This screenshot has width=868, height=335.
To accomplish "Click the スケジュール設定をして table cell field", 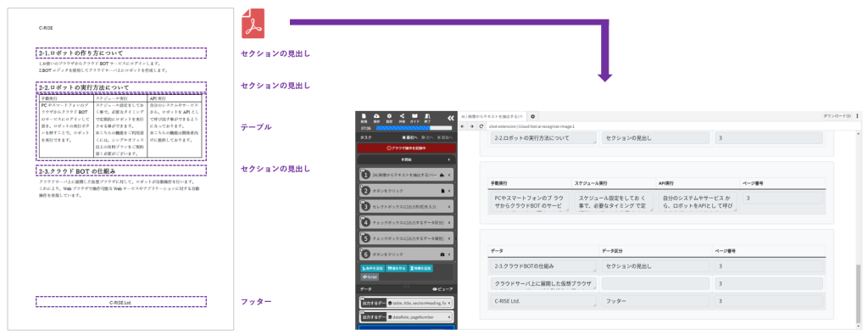I will 615,202.
